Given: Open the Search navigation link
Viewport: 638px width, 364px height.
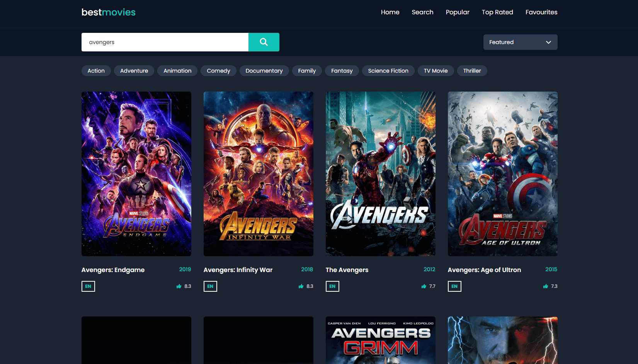Looking at the screenshot, I should (422, 12).
